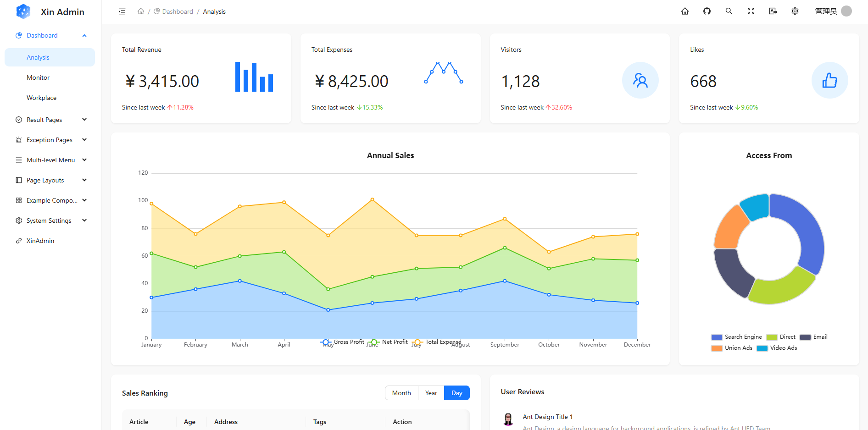868x430 pixels.
Task: Click the Likes thumbs-up icon
Action: click(x=829, y=81)
